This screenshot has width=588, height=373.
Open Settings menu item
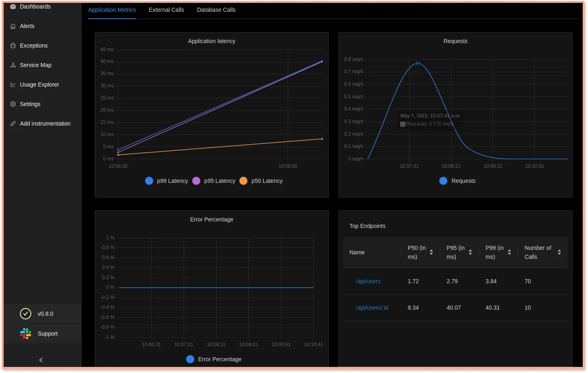click(x=30, y=104)
